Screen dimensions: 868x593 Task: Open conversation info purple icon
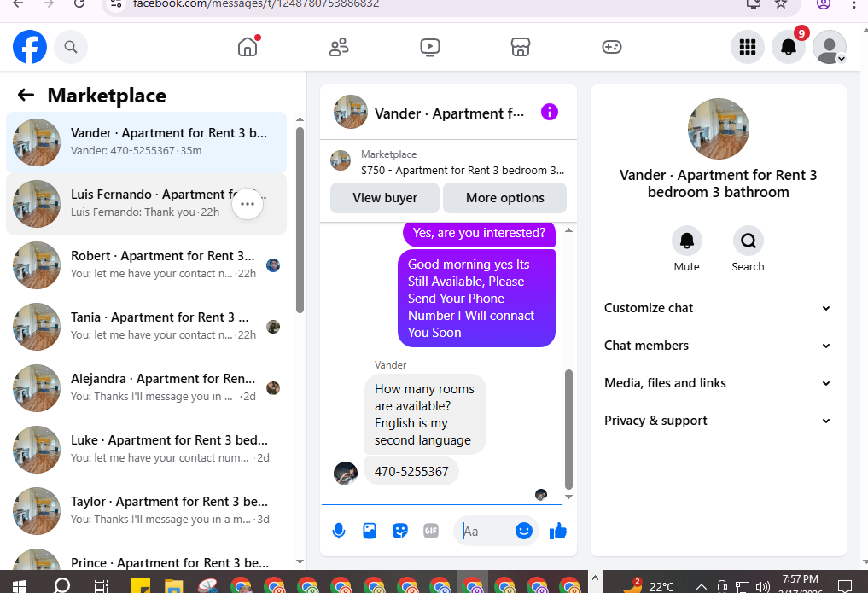pyautogui.click(x=549, y=113)
